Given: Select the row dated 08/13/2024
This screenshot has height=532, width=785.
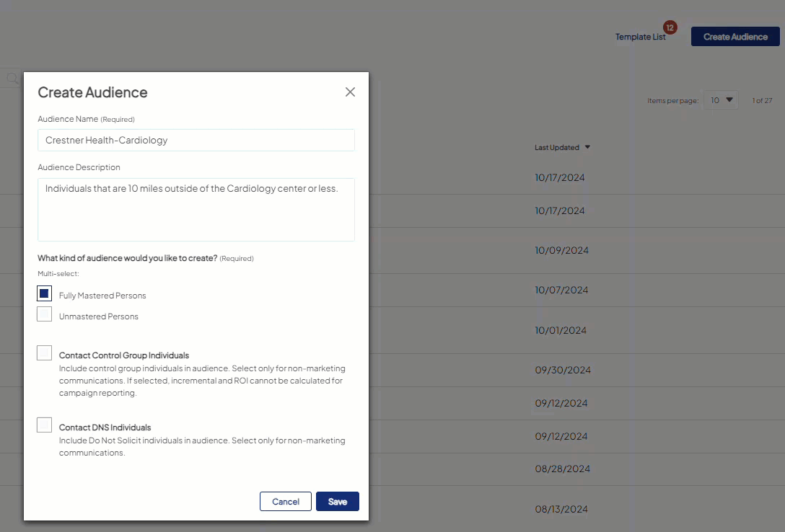Looking at the screenshot, I should (x=561, y=510).
